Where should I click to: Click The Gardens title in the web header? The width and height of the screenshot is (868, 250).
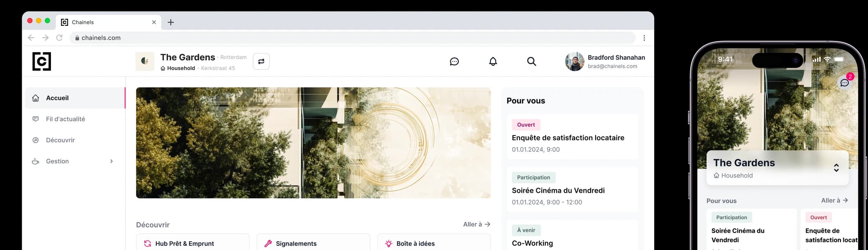click(x=188, y=57)
